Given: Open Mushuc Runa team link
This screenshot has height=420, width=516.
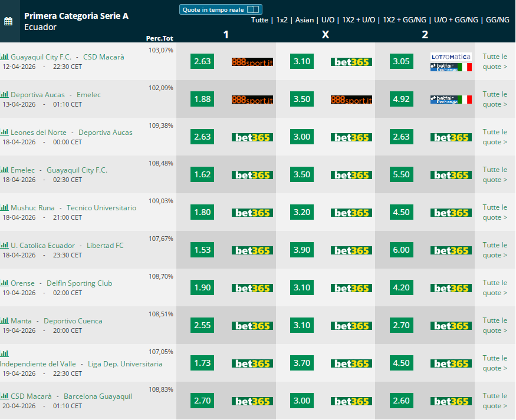Looking at the screenshot, I should (x=32, y=208).
